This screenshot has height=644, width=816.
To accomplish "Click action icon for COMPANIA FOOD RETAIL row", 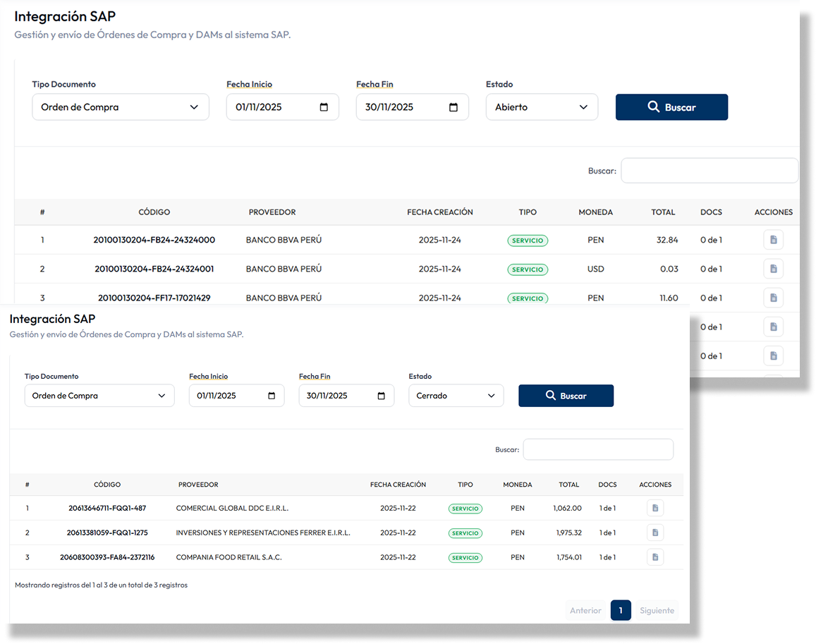I will (654, 557).
